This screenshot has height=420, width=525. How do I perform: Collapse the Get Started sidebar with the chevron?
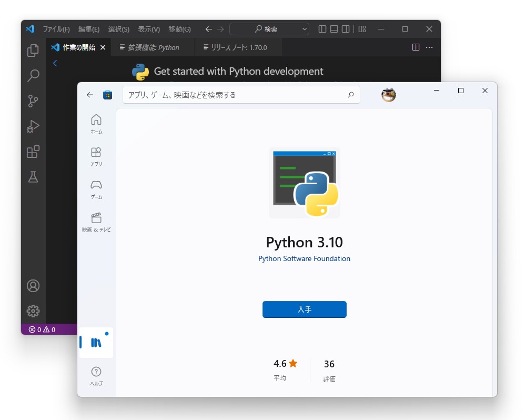[55, 63]
